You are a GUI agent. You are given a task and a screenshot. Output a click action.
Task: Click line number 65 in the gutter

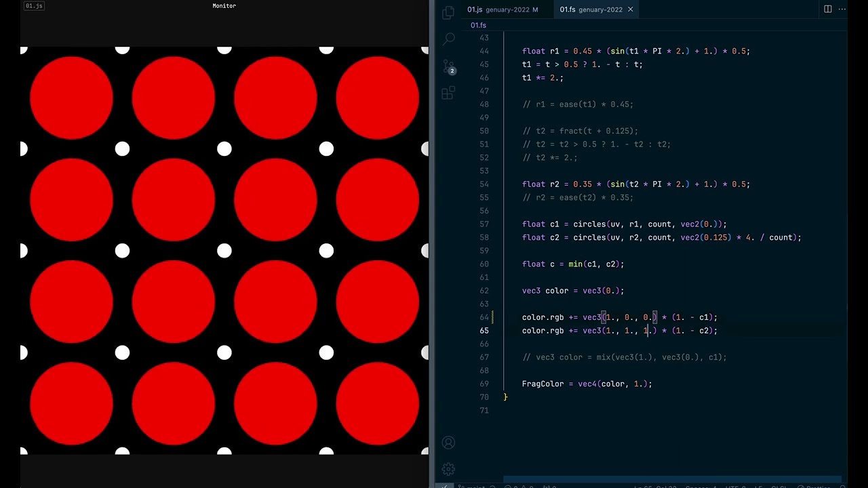pyautogui.click(x=484, y=330)
